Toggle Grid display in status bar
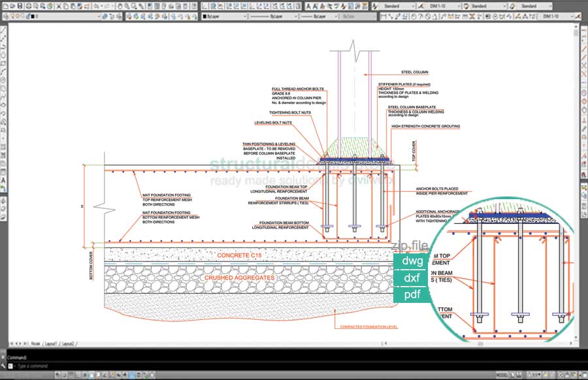 (x=71, y=374)
